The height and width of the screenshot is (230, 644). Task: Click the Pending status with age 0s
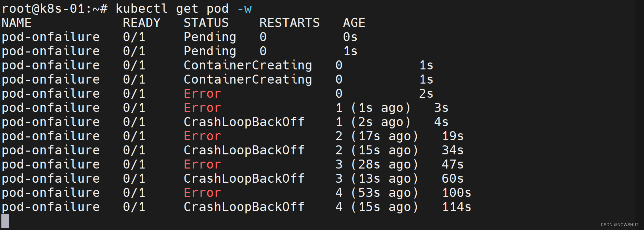point(210,37)
